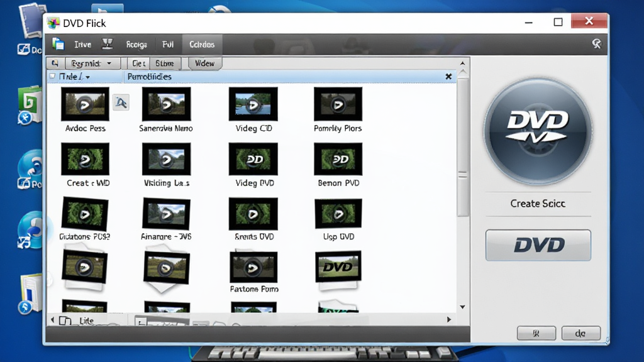The image size is (644, 362).
Task: Close the column header bar with X
Action: click(x=448, y=76)
